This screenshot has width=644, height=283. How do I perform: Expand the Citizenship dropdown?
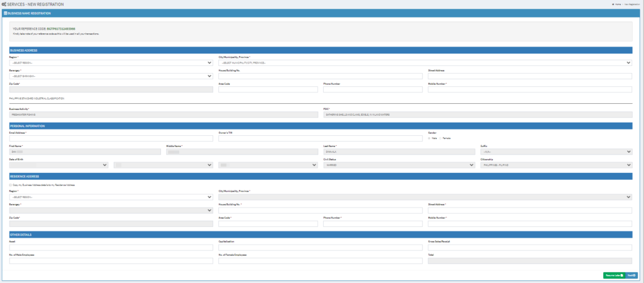530,165
